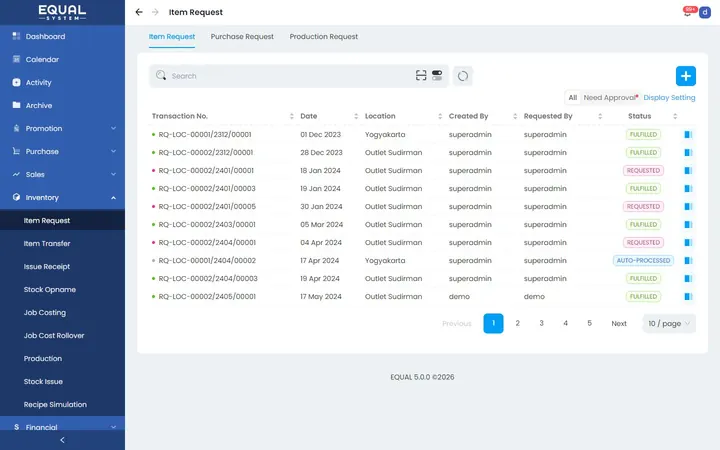Go to page 3
Image resolution: width=720 pixels, height=450 pixels.
pyautogui.click(x=541, y=323)
